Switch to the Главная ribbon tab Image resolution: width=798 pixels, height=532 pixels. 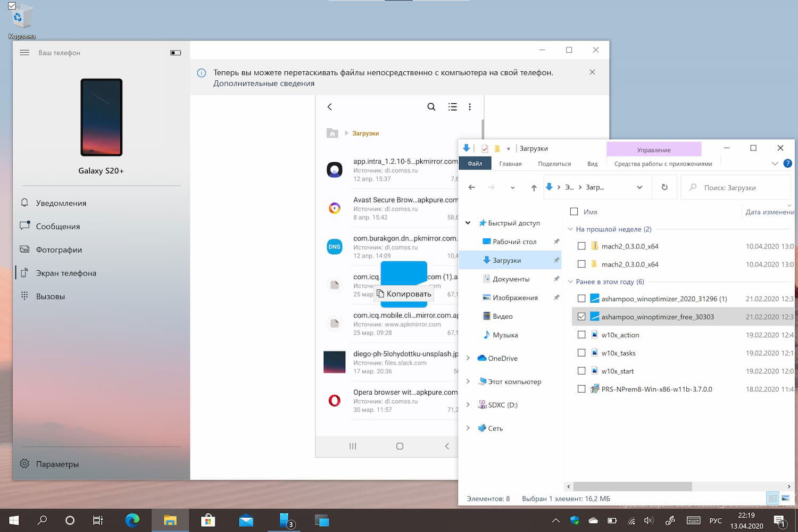(x=510, y=164)
